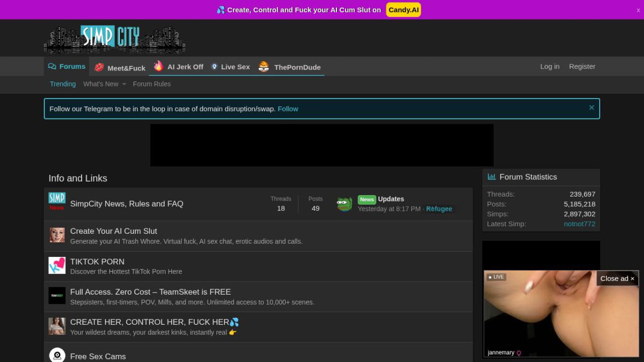644x362 pixels.
Task: Click the frog avatar beside the Updates thread
Action: pos(345,204)
